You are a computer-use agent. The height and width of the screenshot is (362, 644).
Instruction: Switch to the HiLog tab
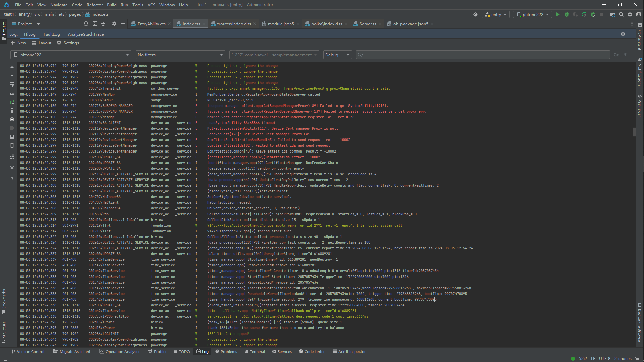(x=30, y=34)
